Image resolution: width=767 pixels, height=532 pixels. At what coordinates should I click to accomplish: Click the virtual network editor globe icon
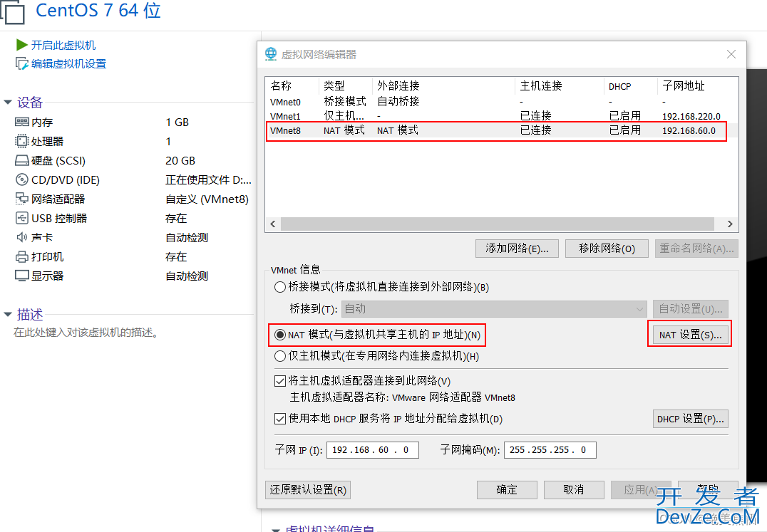271,53
